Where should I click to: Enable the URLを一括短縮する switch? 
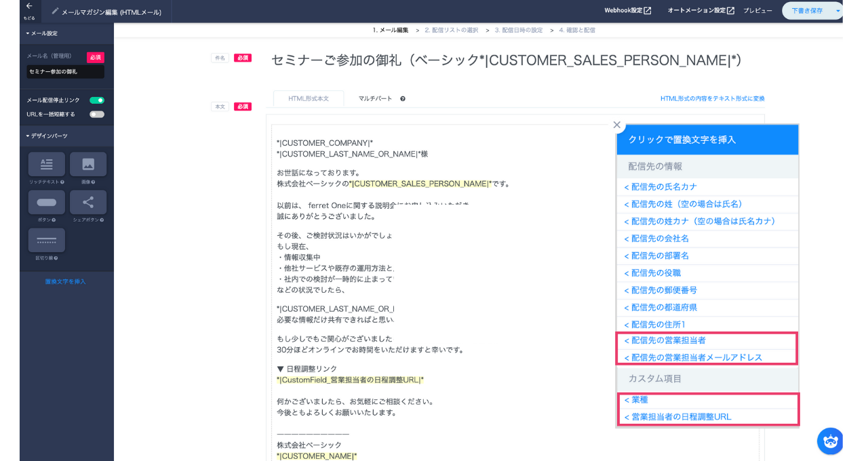(x=97, y=115)
